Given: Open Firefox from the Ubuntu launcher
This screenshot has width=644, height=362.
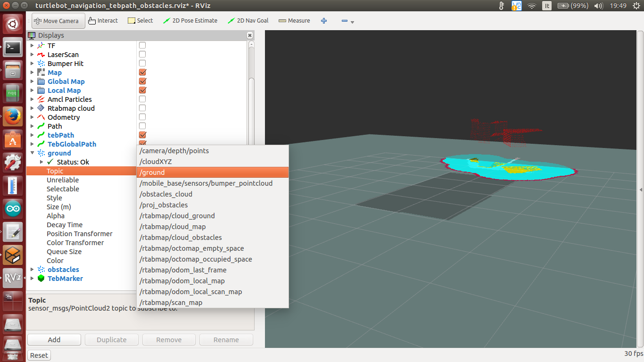Looking at the screenshot, I should [x=13, y=116].
